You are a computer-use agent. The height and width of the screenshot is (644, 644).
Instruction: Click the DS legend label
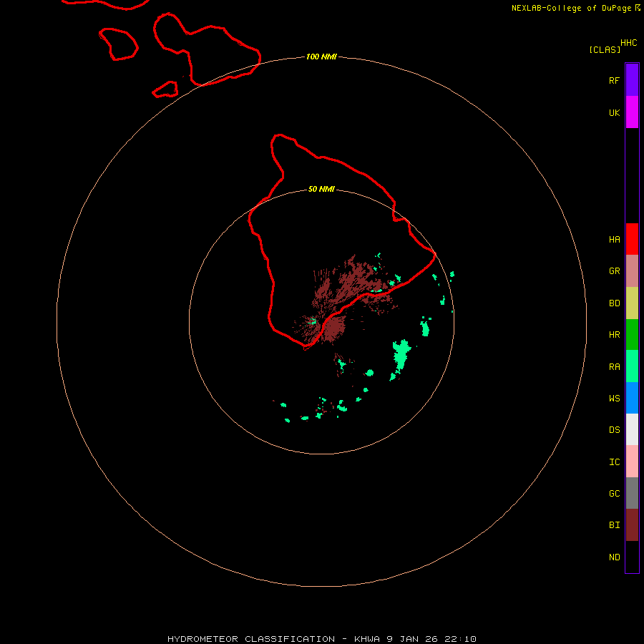614,430
